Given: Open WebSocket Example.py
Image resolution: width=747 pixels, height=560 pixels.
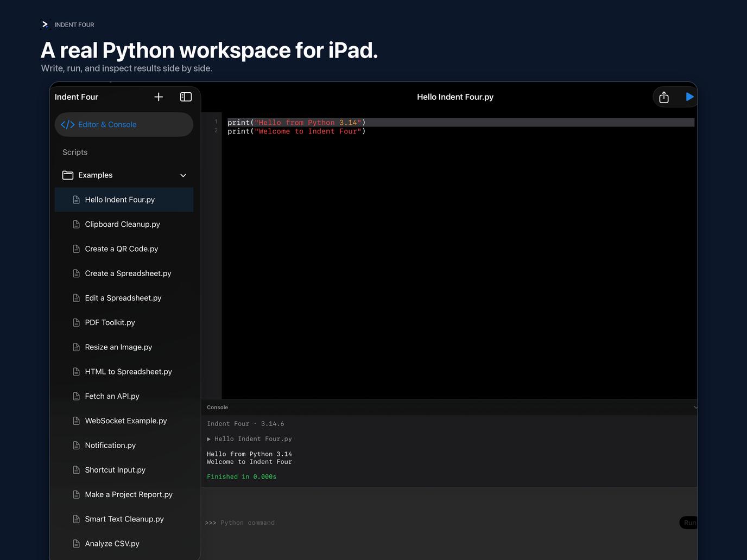Looking at the screenshot, I should pyautogui.click(x=124, y=421).
